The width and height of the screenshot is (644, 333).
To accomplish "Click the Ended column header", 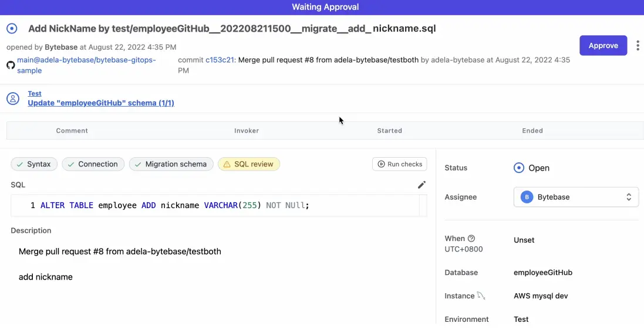I will (x=532, y=131).
